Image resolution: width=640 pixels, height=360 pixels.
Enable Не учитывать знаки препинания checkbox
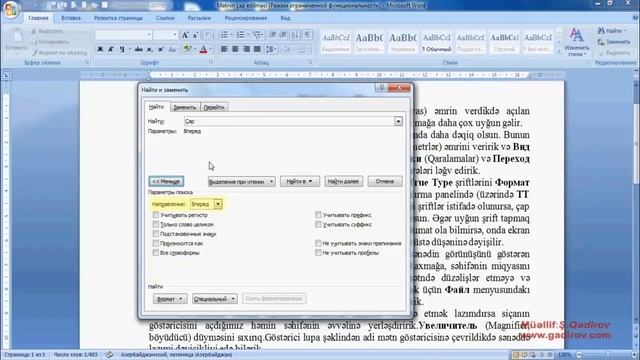tap(318, 243)
